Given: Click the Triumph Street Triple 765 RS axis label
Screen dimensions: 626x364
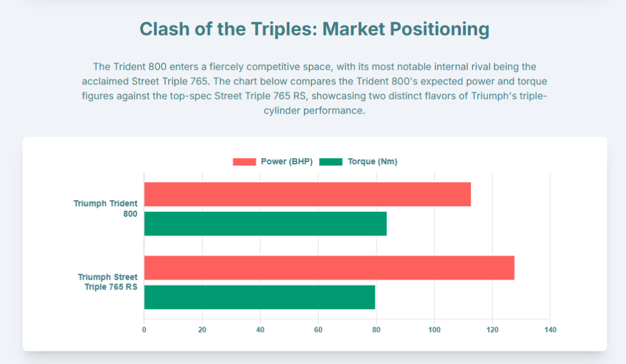Looking at the screenshot, I should click(108, 282).
